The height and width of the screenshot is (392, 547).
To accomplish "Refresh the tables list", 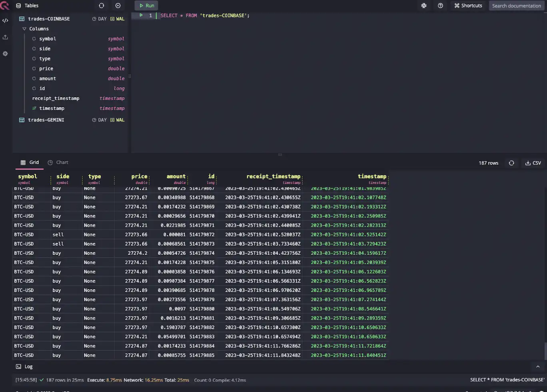I will coord(102,6).
